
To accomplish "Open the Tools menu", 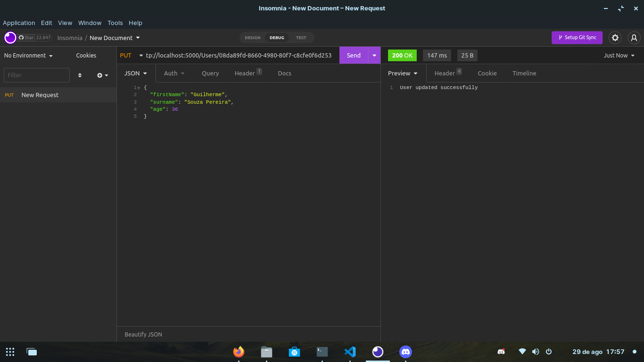I will (x=115, y=23).
